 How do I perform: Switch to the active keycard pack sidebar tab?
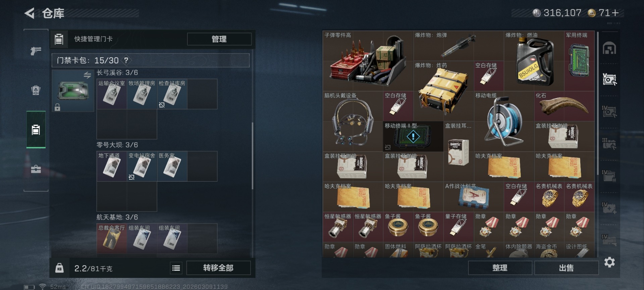click(x=36, y=130)
